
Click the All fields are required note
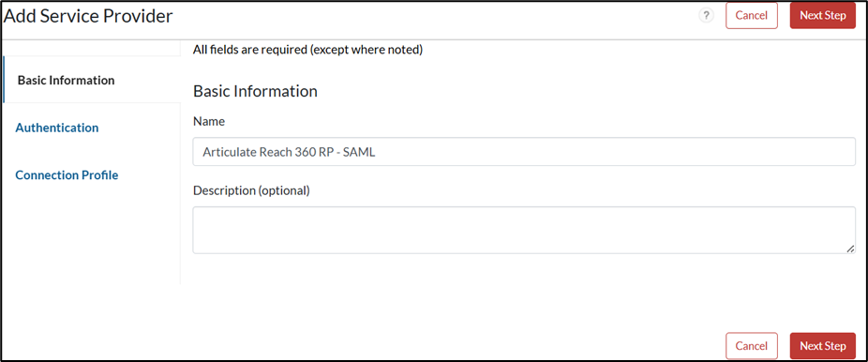point(307,50)
